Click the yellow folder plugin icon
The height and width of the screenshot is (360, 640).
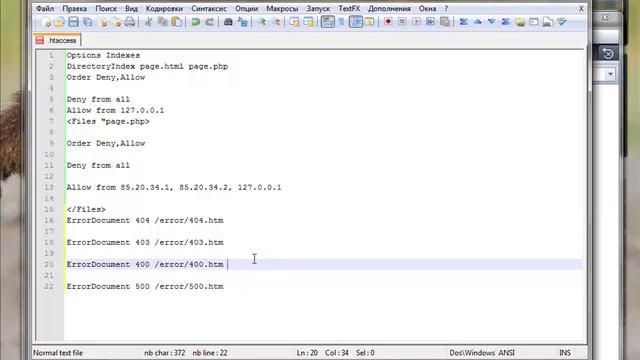pos(520,22)
